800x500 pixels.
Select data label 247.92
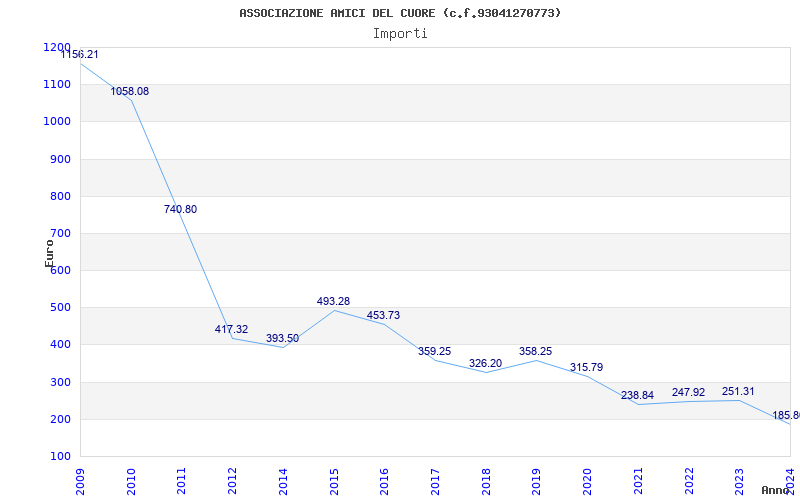pyautogui.click(x=688, y=392)
